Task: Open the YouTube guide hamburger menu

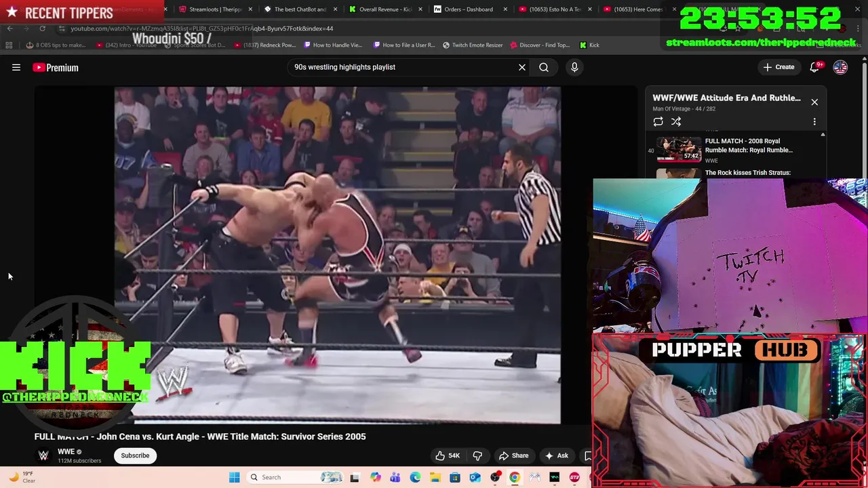Action: click(16, 67)
